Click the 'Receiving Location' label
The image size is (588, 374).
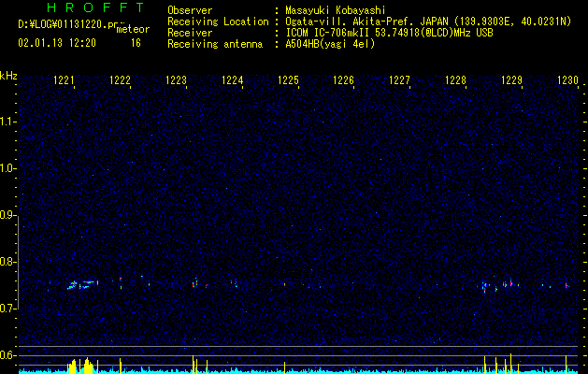218,22
